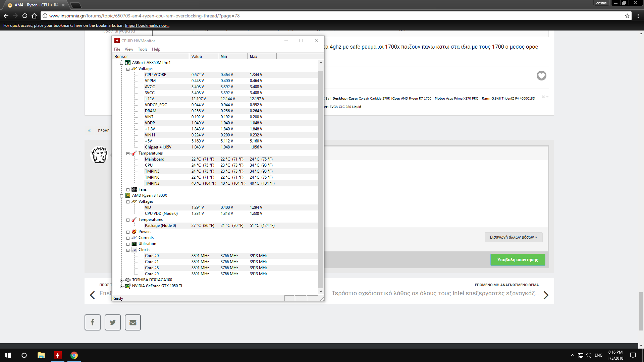Open the Action Center notifications
Screen dimensions: 644x362
pyautogui.click(x=633, y=355)
